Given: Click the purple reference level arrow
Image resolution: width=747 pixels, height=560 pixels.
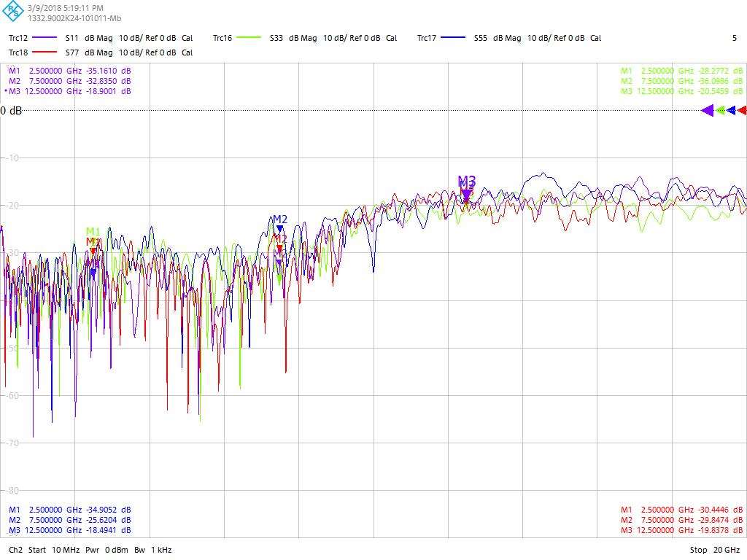Looking at the screenshot, I should click(x=707, y=111).
